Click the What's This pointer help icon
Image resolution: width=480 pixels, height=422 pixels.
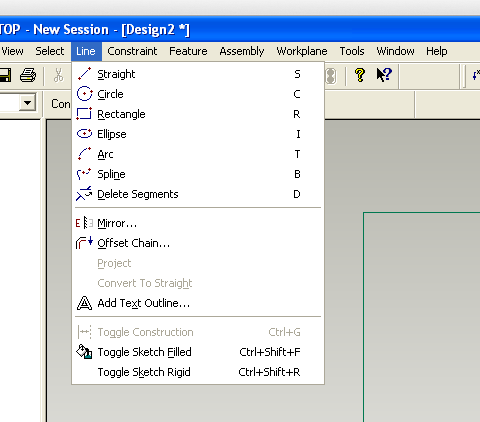coord(384,75)
